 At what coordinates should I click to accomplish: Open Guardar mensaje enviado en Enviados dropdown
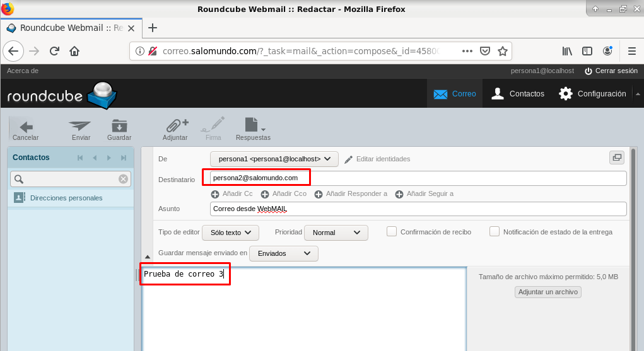283,253
